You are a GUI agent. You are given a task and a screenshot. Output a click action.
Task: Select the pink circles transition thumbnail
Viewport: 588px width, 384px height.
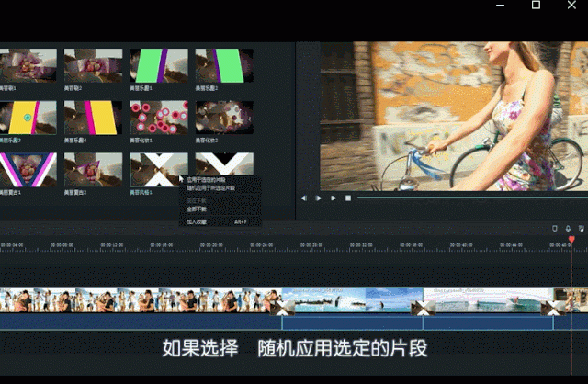pyautogui.click(x=159, y=118)
